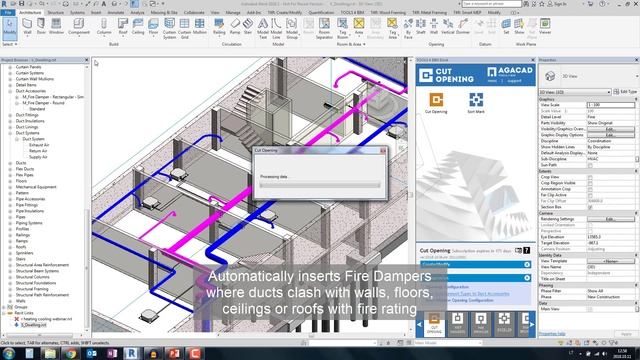Open the Properties help link
The image size is (640, 360).
tap(552, 334)
